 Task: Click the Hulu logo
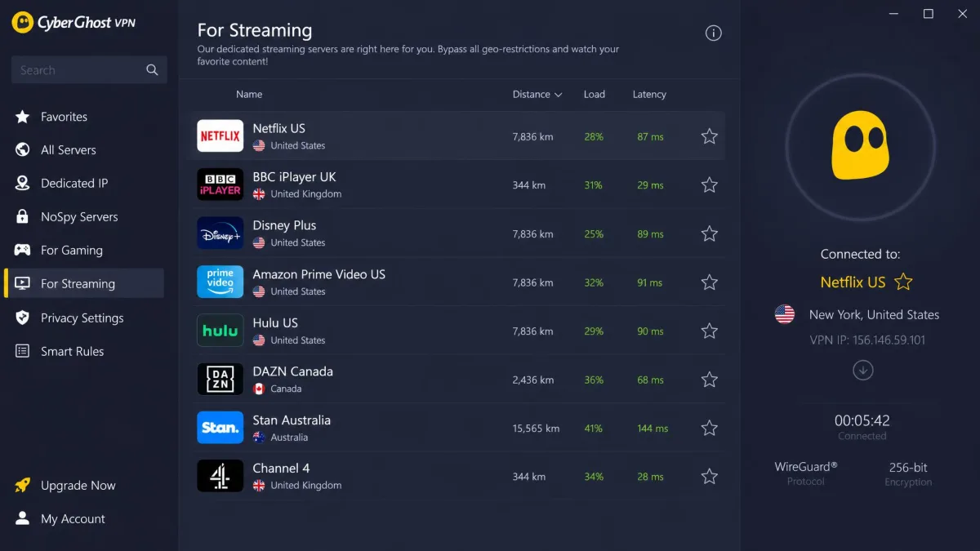pos(220,331)
